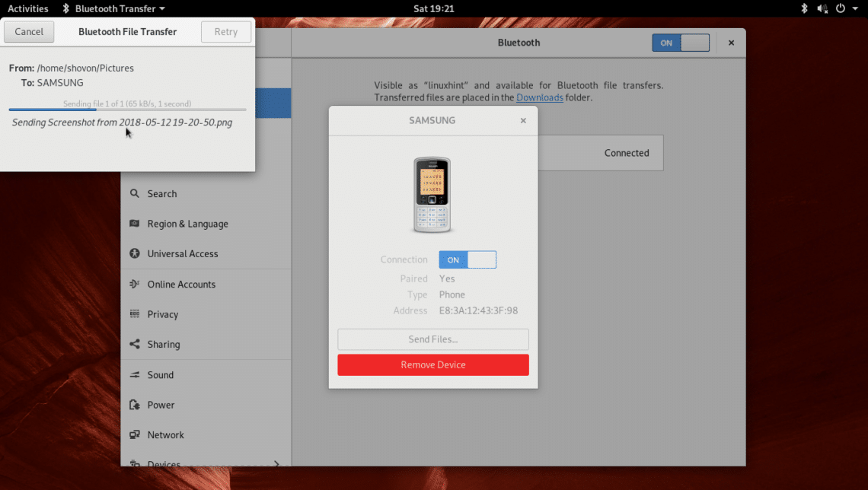Click the Bluetooth icon in top bar tray
Image resolution: width=868 pixels, height=490 pixels.
(x=804, y=8)
